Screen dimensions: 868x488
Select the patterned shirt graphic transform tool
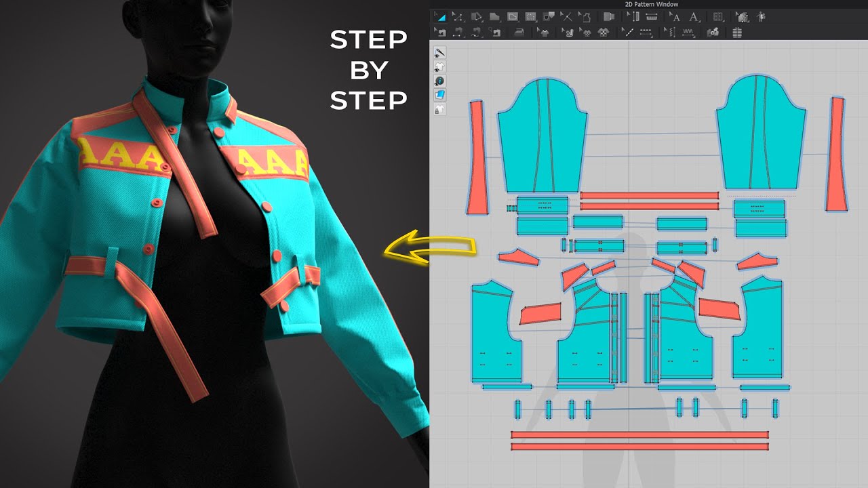coord(586,32)
